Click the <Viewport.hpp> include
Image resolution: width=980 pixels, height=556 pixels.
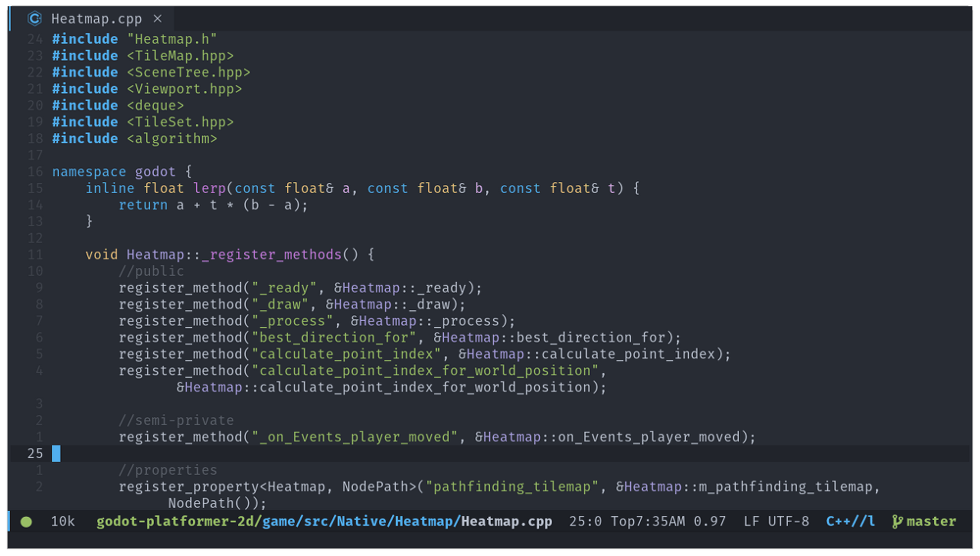[185, 89]
